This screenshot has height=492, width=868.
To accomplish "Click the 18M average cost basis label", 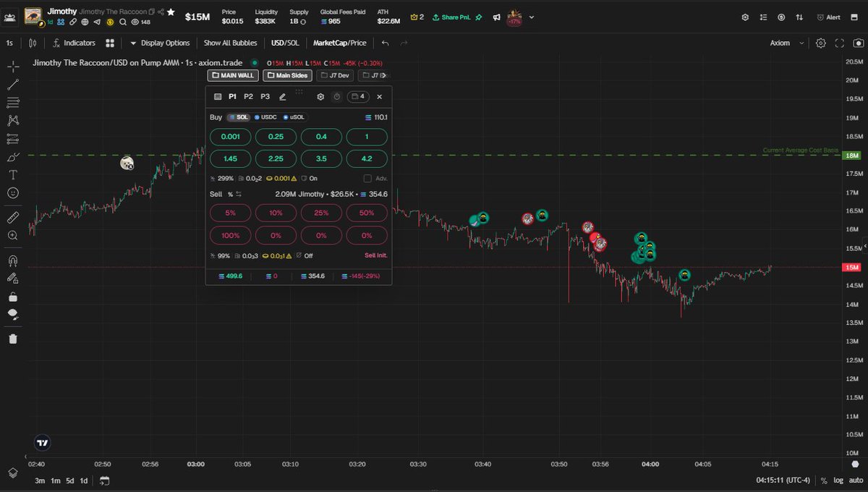I will point(851,156).
